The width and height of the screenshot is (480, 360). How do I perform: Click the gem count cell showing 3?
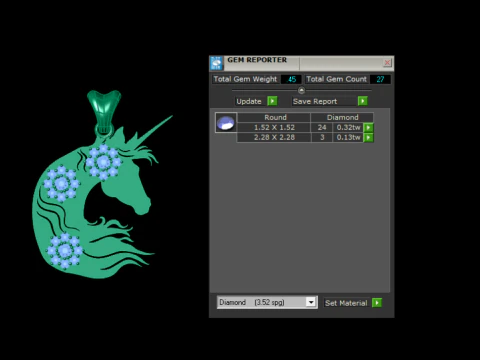pyautogui.click(x=322, y=137)
